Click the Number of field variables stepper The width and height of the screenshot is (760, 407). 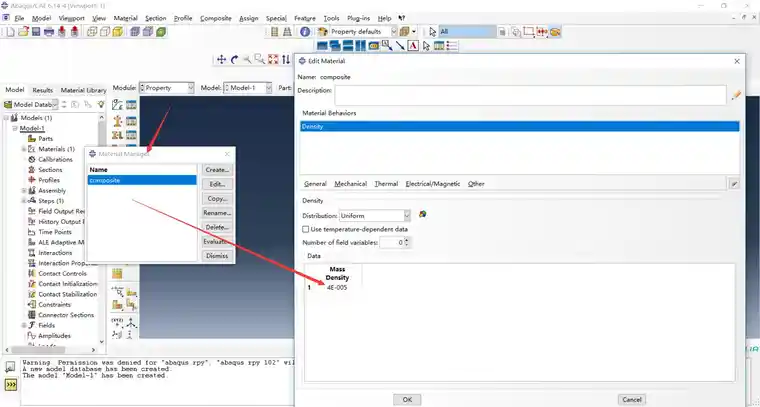point(407,242)
